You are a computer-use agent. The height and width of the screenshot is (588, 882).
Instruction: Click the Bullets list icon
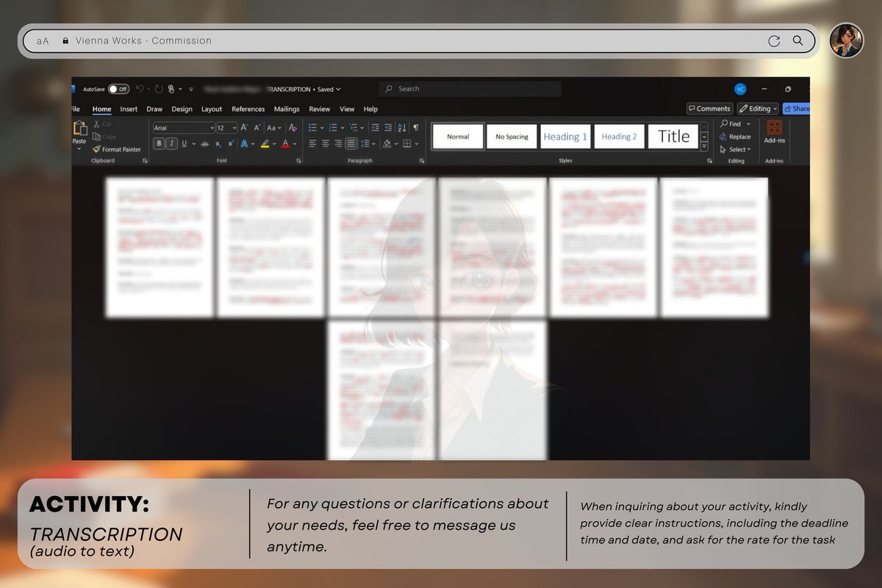(314, 128)
